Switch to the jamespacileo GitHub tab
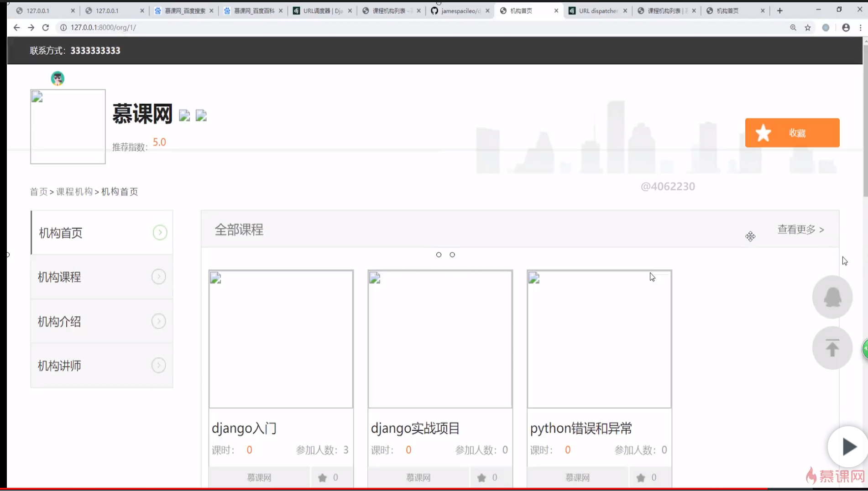 pos(460,10)
